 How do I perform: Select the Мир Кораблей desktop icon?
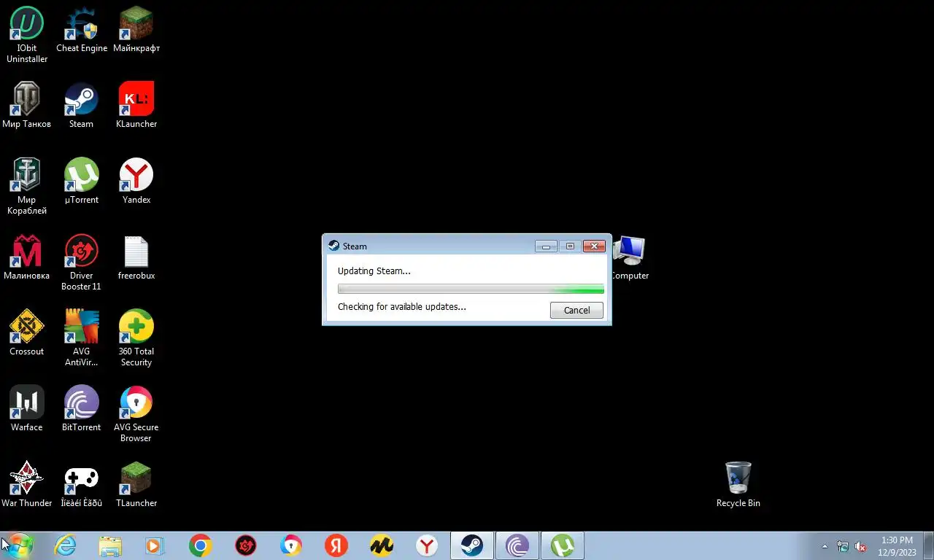coord(27,186)
